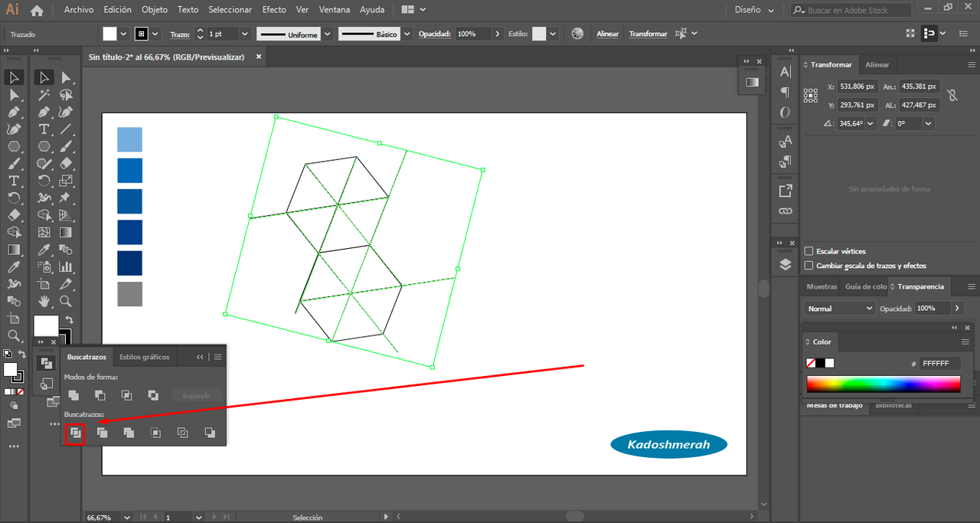
Task: Open the Ventana menu
Action: pos(335,10)
